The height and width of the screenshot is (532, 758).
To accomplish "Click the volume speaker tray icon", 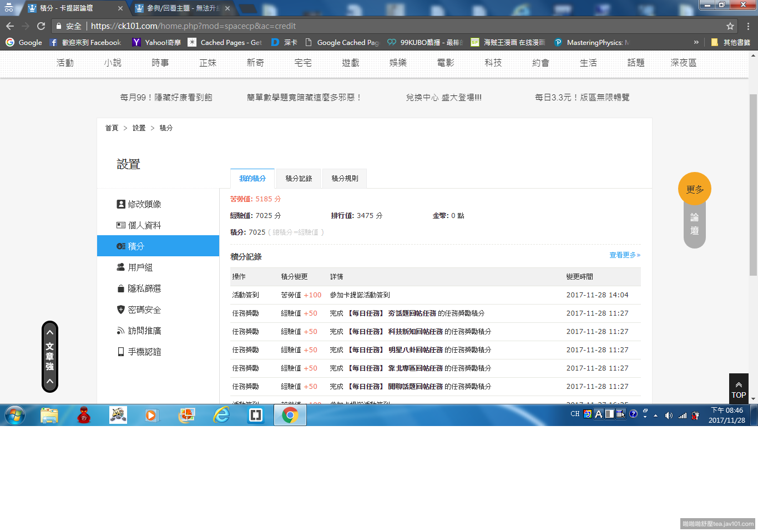I will [669, 415].
